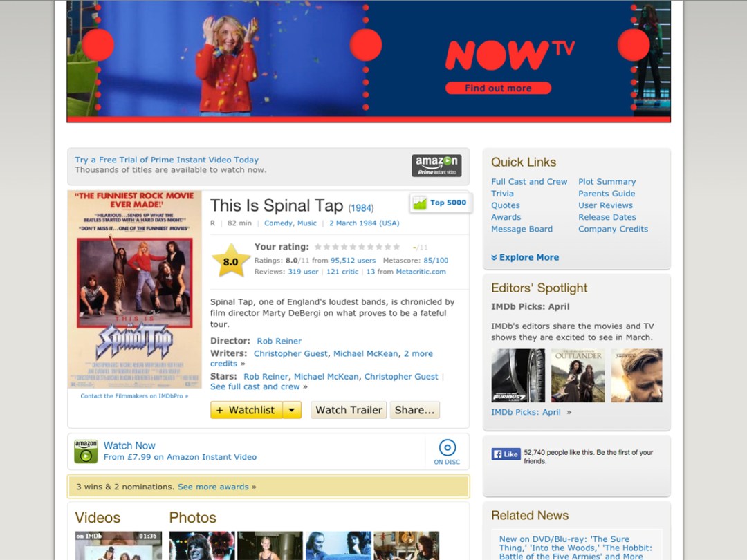Viewport: 747px width, 560px height.
Task: Open writer Michael McKean's link
Action: click(x=365, y=353)
